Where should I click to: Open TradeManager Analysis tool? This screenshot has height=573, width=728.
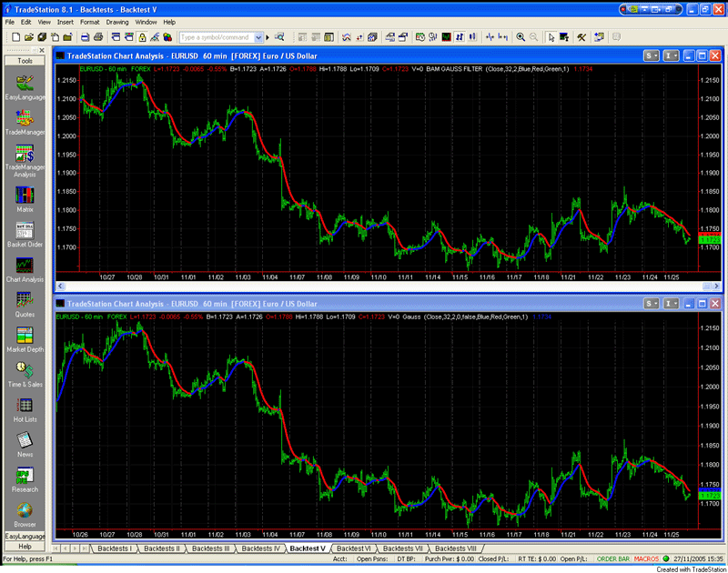[x=25, y=153]
